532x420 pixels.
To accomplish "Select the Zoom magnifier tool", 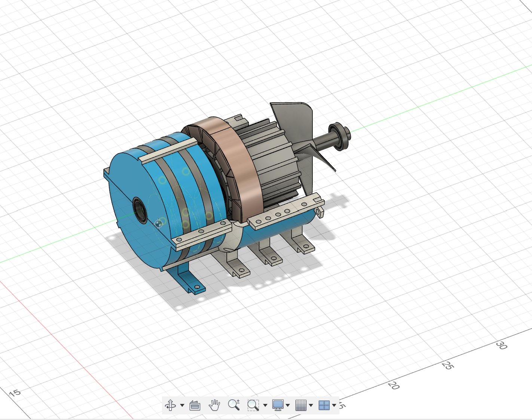I will click(234, 405).
